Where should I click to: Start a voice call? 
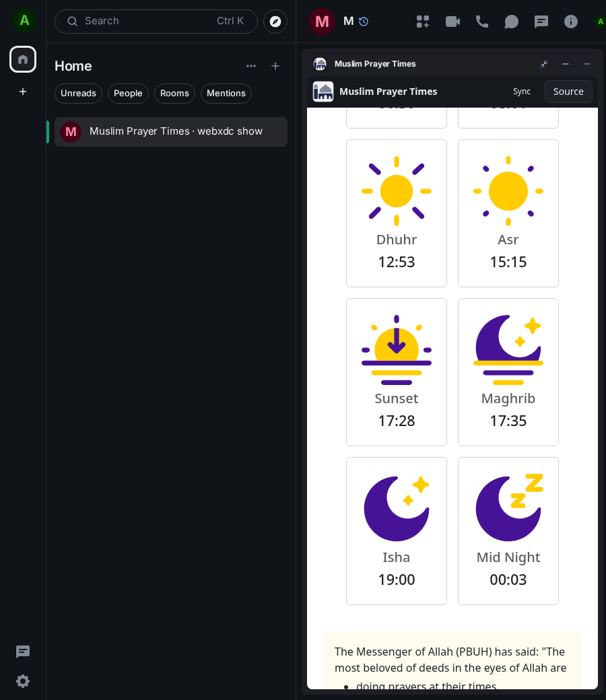pos(482,22)
